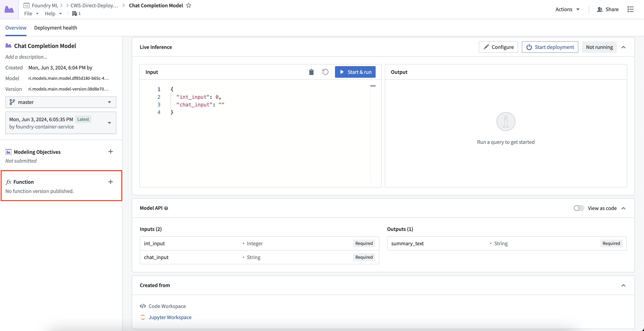Collapse the Model API section

tap(623, 208)
